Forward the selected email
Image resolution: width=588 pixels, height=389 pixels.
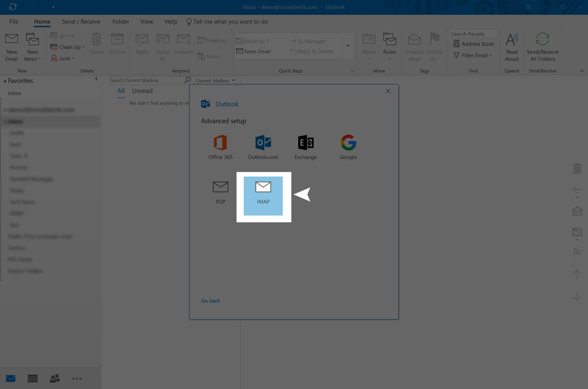183,44
